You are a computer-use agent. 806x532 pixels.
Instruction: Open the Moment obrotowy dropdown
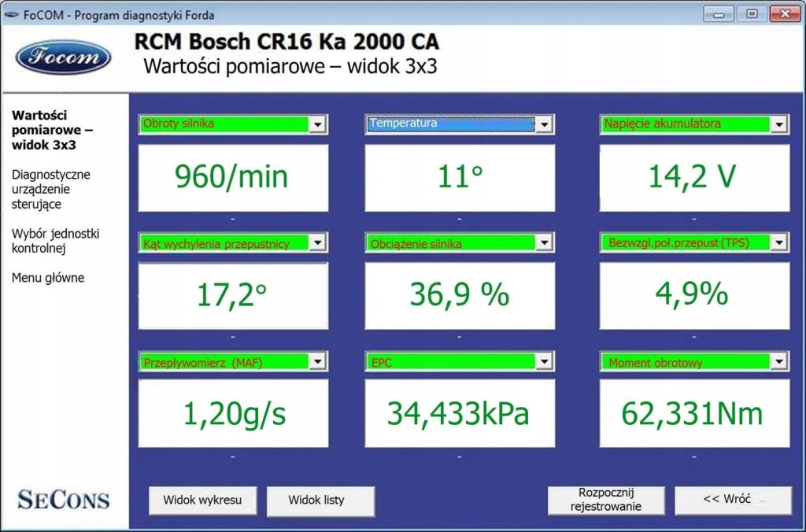point(694,362)
